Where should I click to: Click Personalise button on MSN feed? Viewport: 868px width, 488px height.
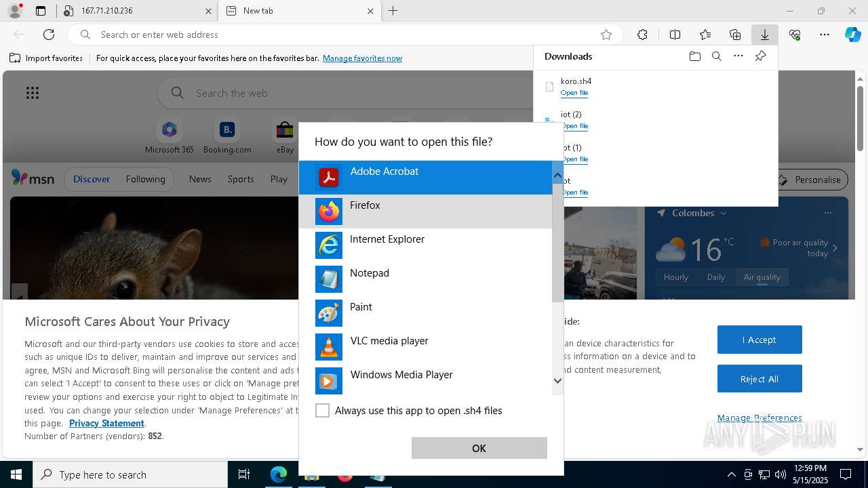click(x=810, y=180)
